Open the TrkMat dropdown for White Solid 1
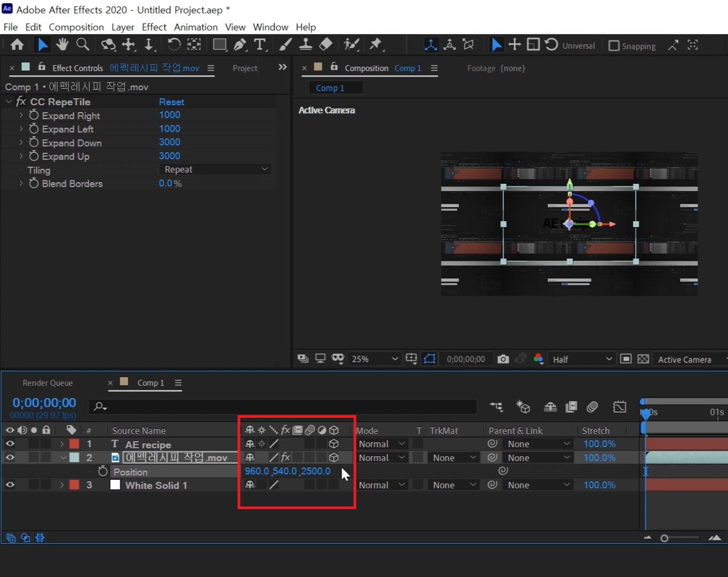Screen dimensions: 728x577 [x=454, y=485]
